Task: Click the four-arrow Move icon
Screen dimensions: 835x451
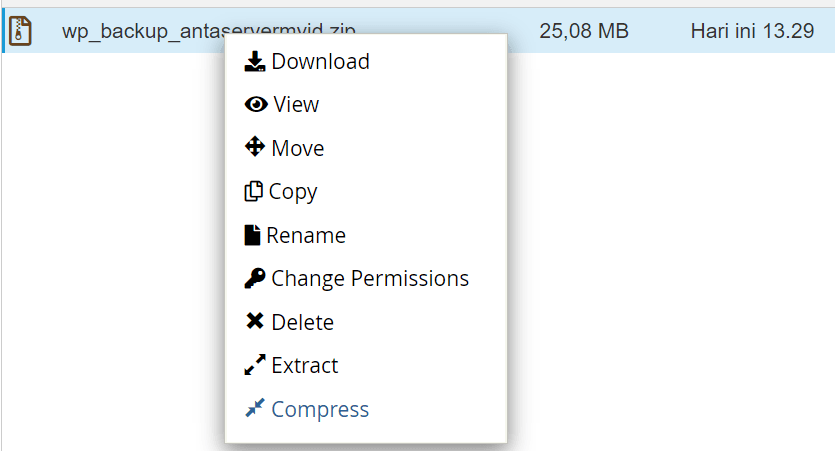Action: [x=255, y=146]
